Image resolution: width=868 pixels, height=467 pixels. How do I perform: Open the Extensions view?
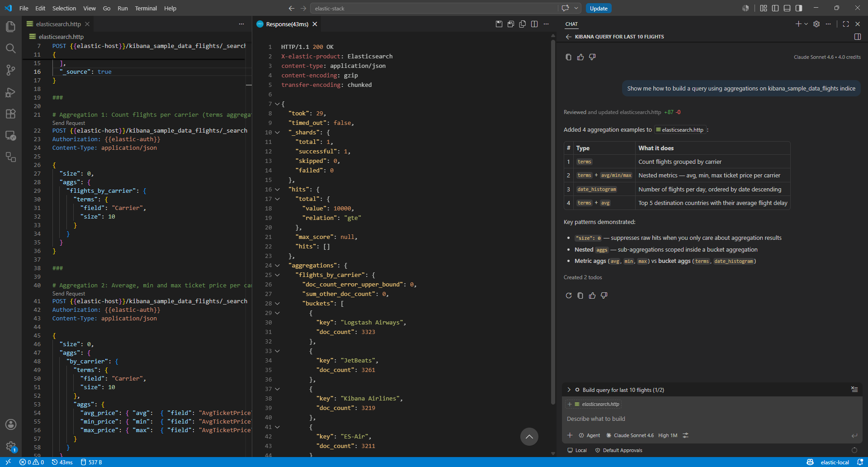[10, 114]
